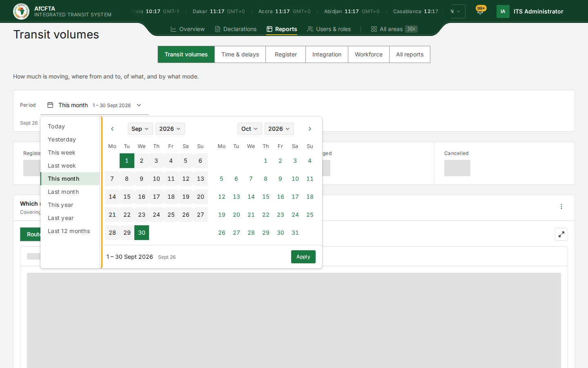The width and height of the screenshot is (588, 368).
Task: Open the notifications bell
Action: pyautogui.click(x=480, y=11)
